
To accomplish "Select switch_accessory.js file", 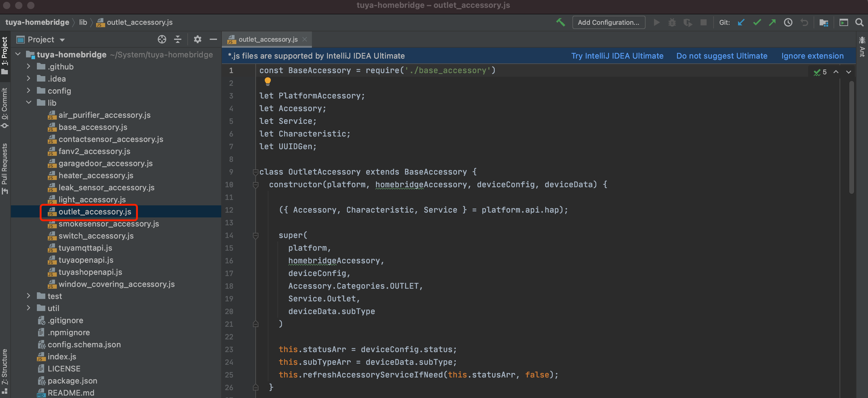I will (x=96, y=236).
